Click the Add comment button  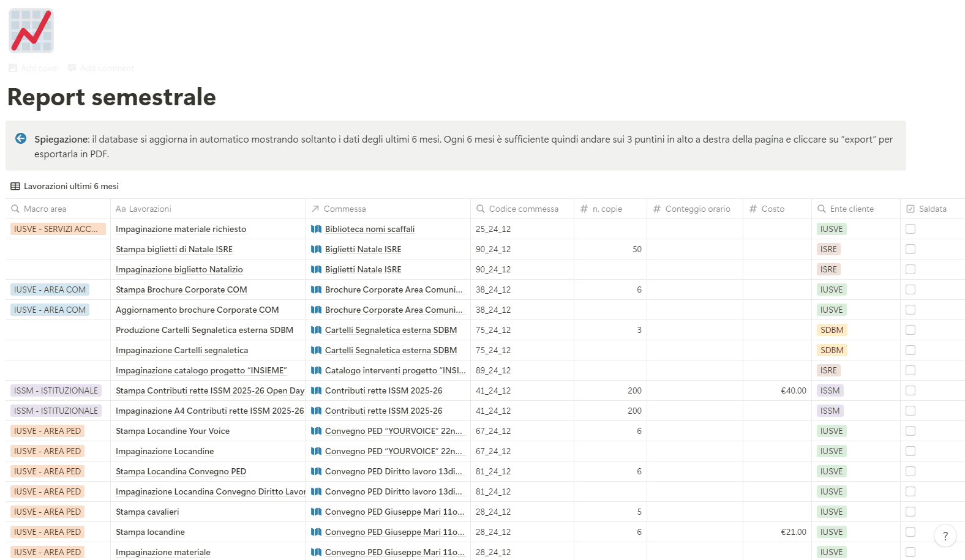[x=101, y=68]
